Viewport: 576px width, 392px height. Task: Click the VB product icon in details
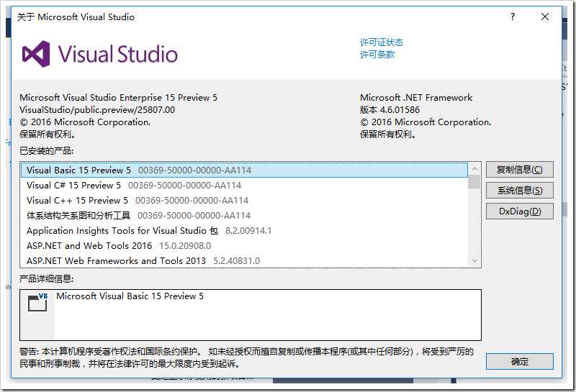(38, 302)
